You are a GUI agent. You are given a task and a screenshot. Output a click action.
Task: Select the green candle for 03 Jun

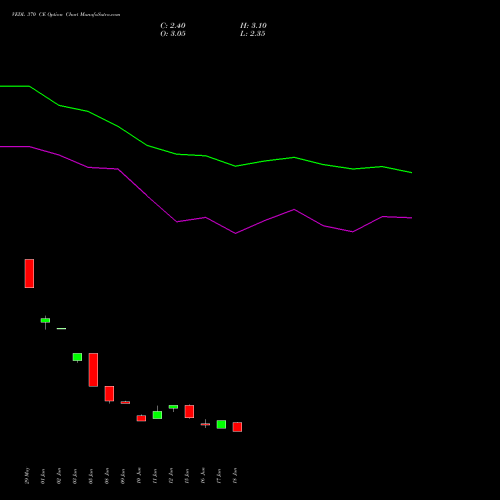click(77, 357)
